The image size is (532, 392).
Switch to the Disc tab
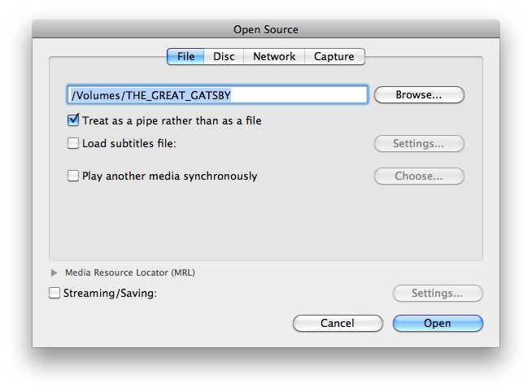(x=224, y=56)
